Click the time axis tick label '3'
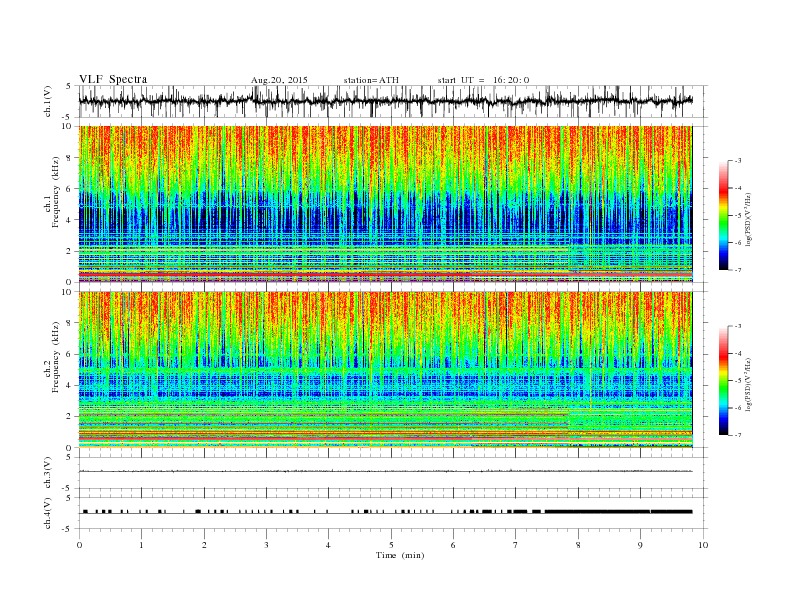The height and width of the screenshot is (612, 792). click(x=266, y=545)
